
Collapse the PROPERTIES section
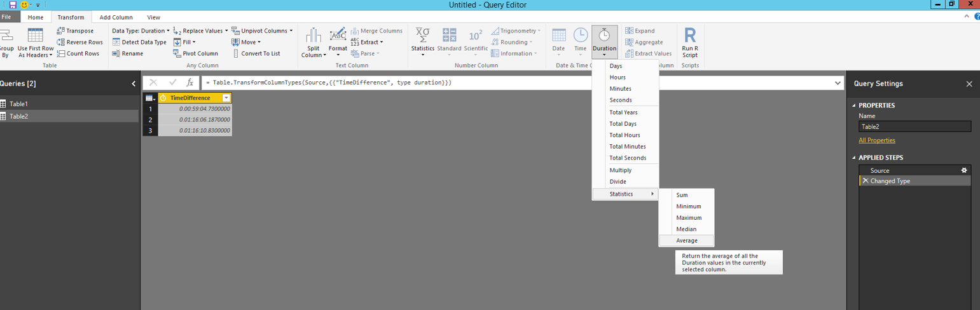point(853,105)
